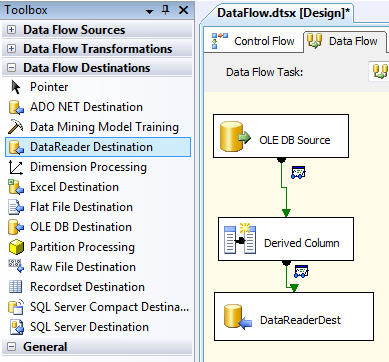Click the OLE DB Source cylinder icon on canvas

235,137
